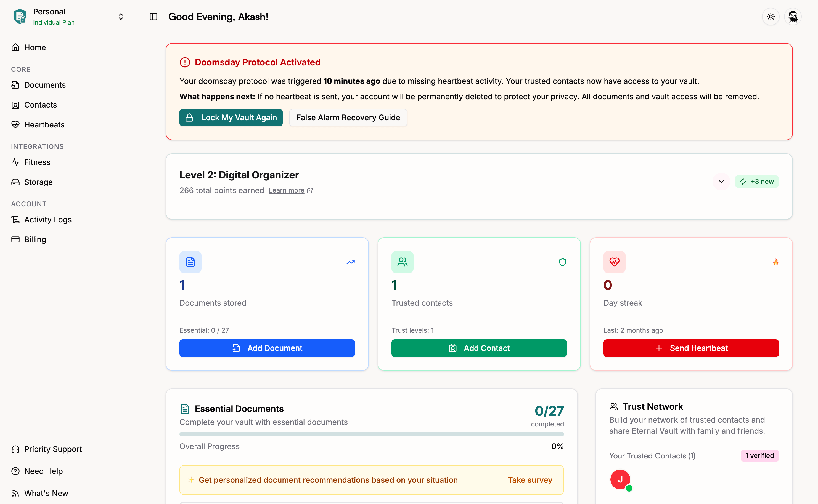Open the user avatar menu
The height and width of the screenshot is (504, 818).
793,17
